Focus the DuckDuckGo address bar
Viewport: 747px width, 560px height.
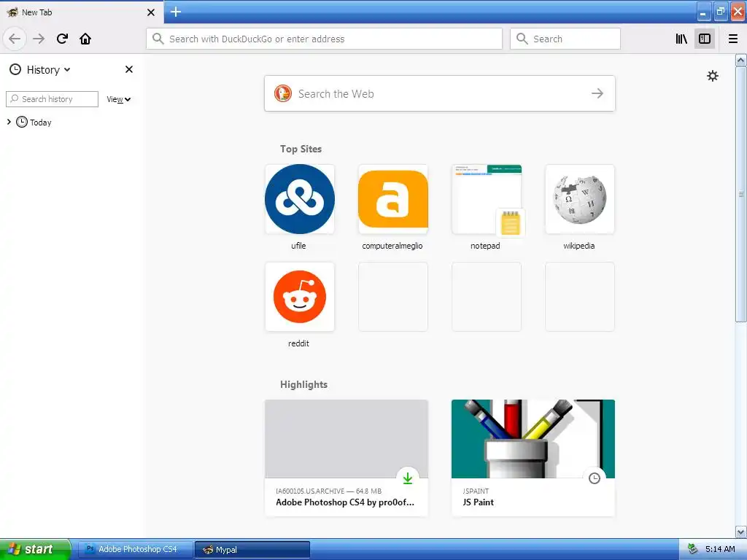pos(324,39)
